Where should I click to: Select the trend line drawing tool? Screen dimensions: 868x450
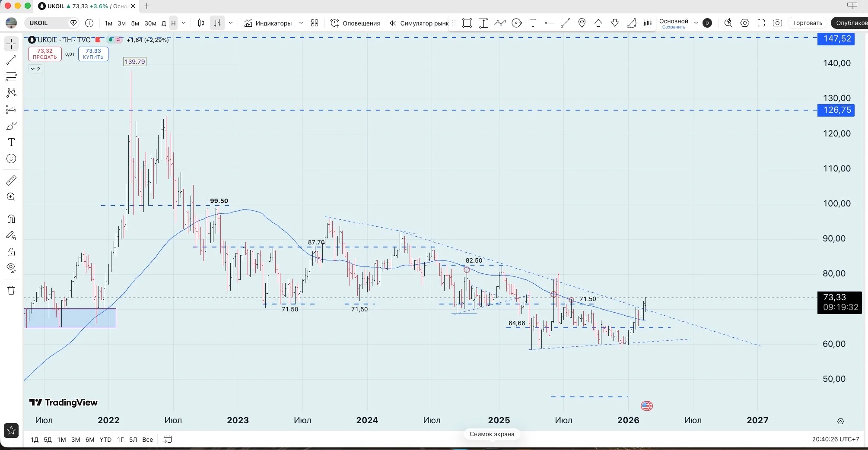pyautogui.click(x=11, y=60)
